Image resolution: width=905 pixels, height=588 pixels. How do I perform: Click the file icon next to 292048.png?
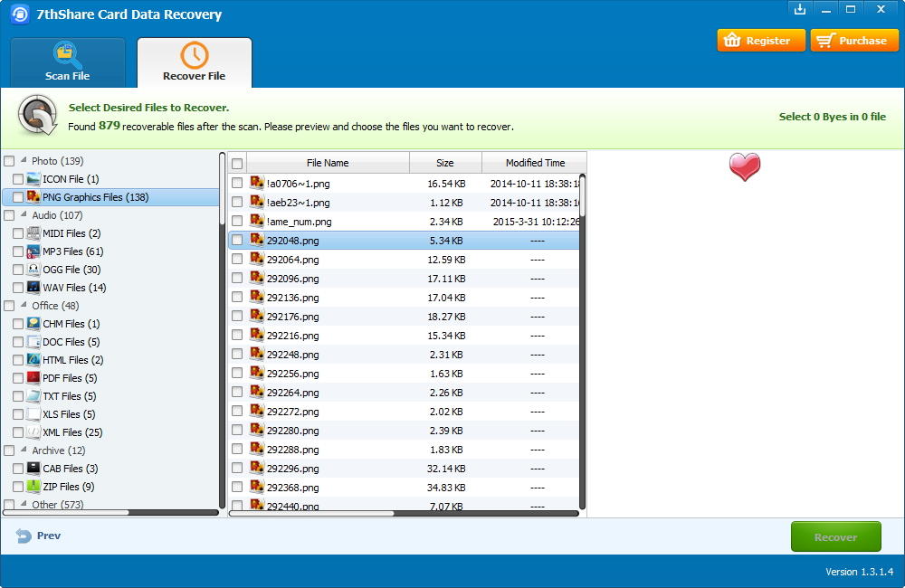tap(257, 240)
